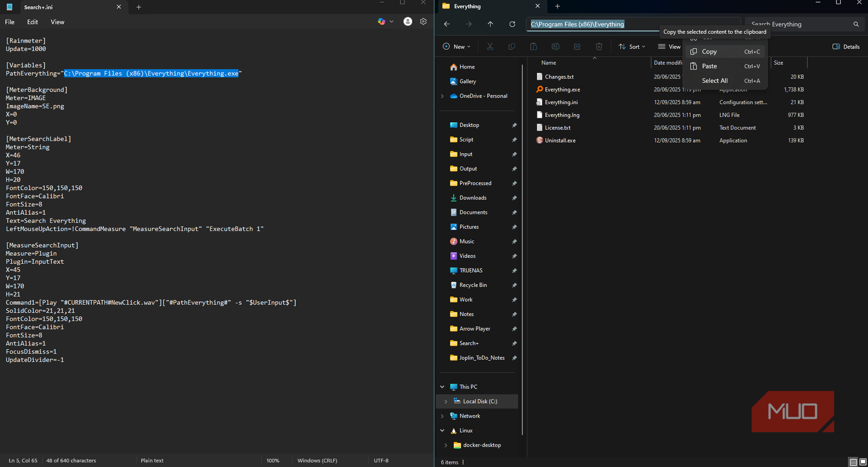Expand the OneDrive - Personal tree node

(442, 96)
